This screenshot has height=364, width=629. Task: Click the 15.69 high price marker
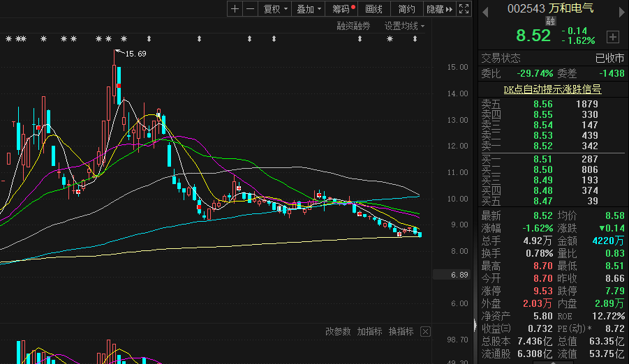[135, 54]
